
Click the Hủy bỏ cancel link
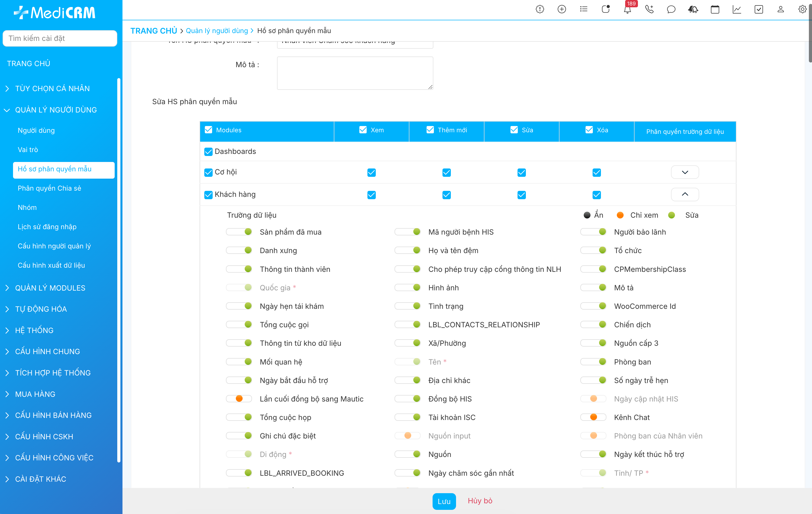pyautogui.click(x=480, y=501)
